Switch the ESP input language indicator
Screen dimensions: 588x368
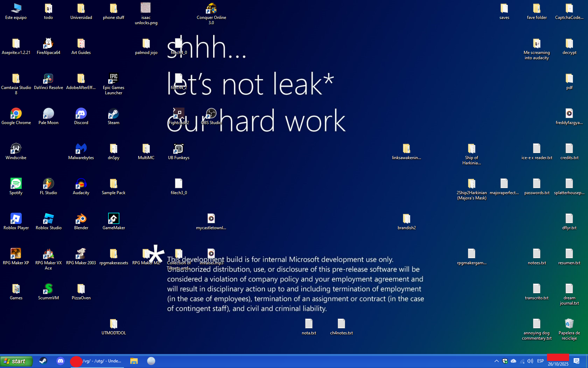[540, 361]
